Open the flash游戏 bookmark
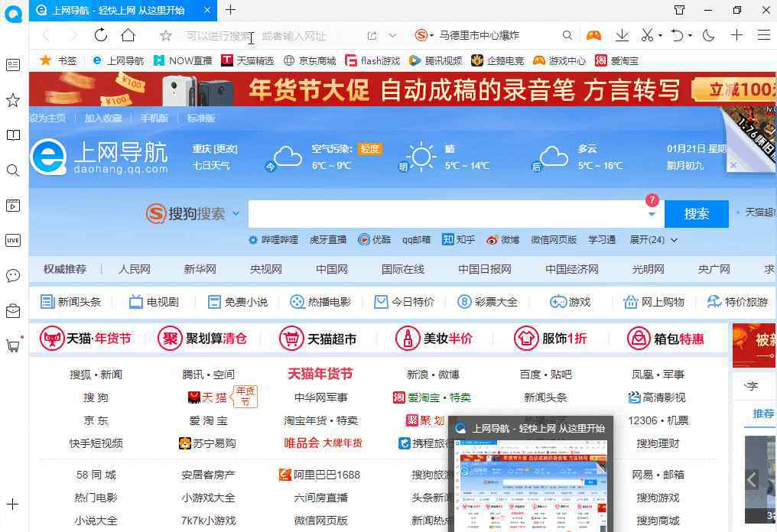The height and width of the screenshot is (532, 777). click(x=372, y=61)
